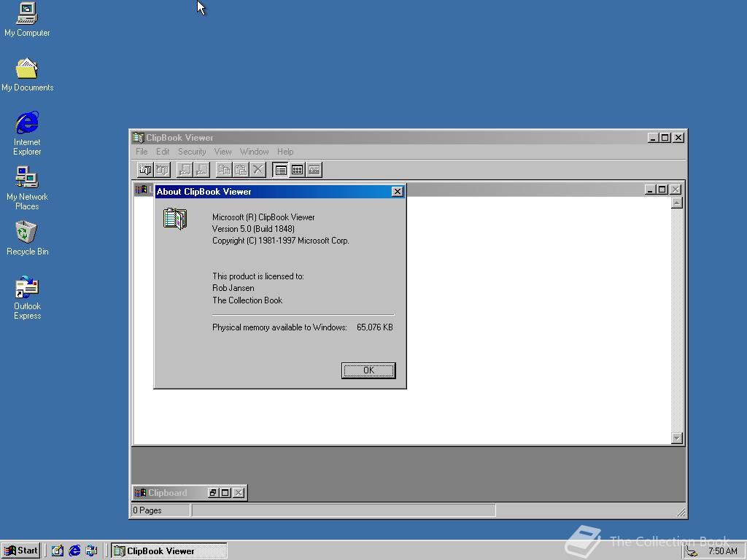Open the View menu

click(222, 152)
